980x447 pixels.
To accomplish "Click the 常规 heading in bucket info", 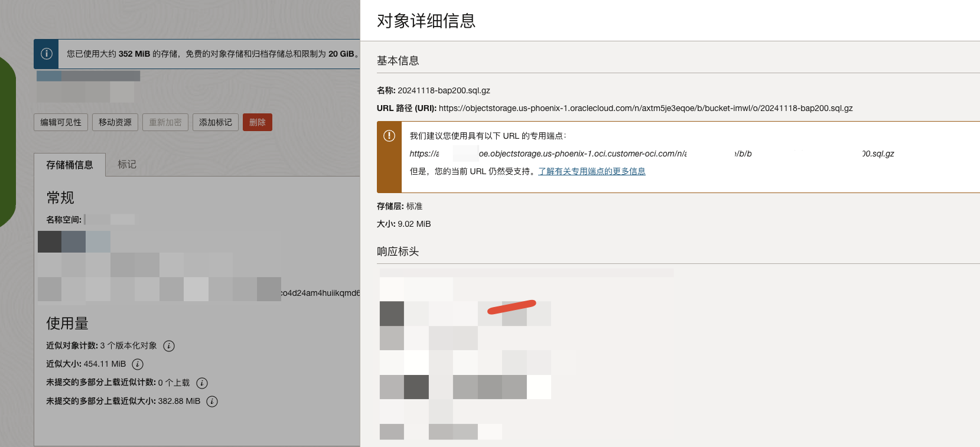I will click(x=60, y=197).
